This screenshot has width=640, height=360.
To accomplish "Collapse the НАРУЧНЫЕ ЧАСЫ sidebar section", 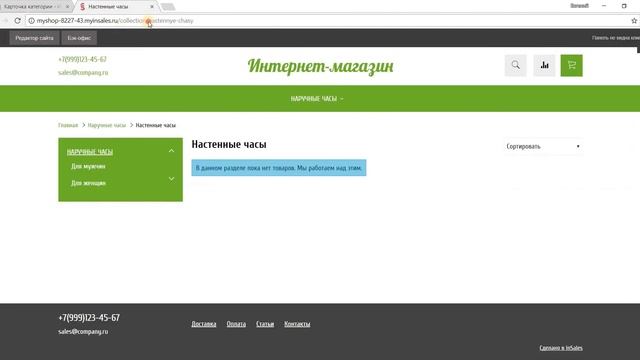I will point(171,151).
